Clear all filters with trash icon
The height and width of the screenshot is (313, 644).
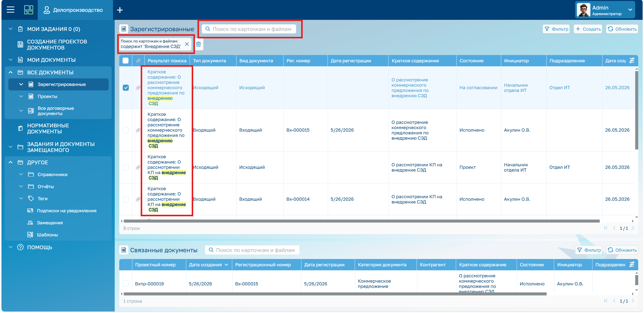pyautogui.click(x=198, y=44)
